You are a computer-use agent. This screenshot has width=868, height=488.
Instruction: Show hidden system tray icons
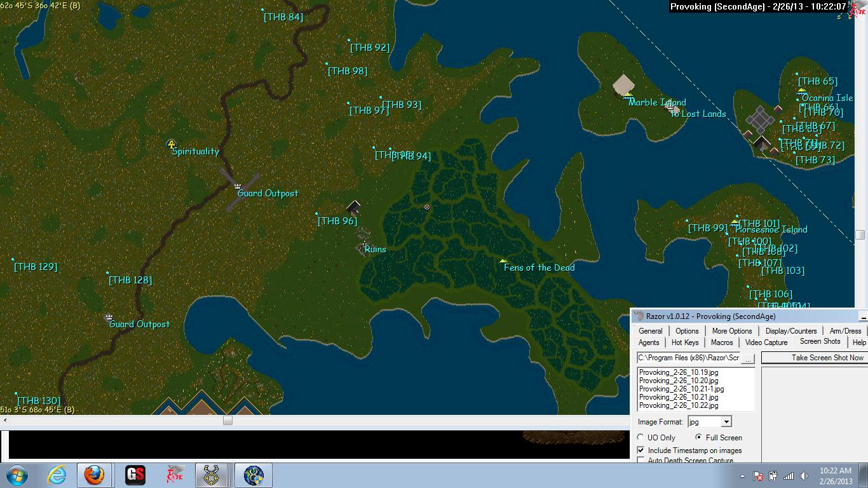pyautogui.click(x=742, y=476)
